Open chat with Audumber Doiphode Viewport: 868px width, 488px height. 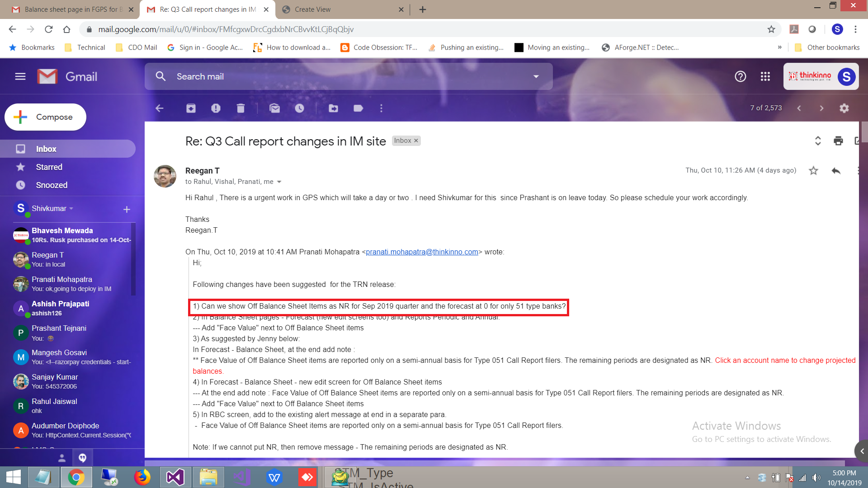72,430
